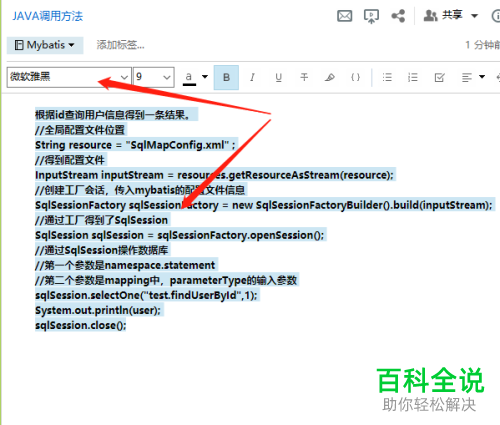Open presentation mode screen icon

pos(371,16)
